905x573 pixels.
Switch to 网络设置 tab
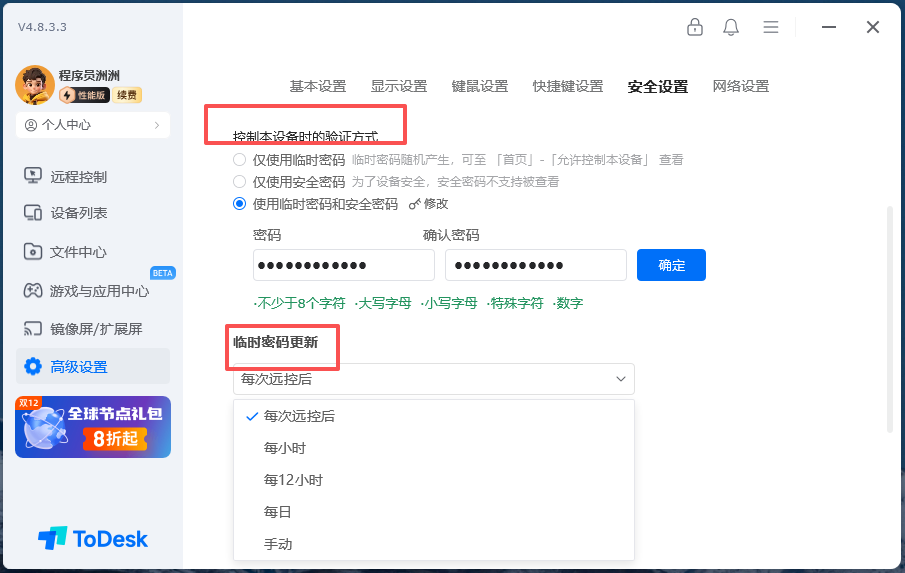point(741,87)
